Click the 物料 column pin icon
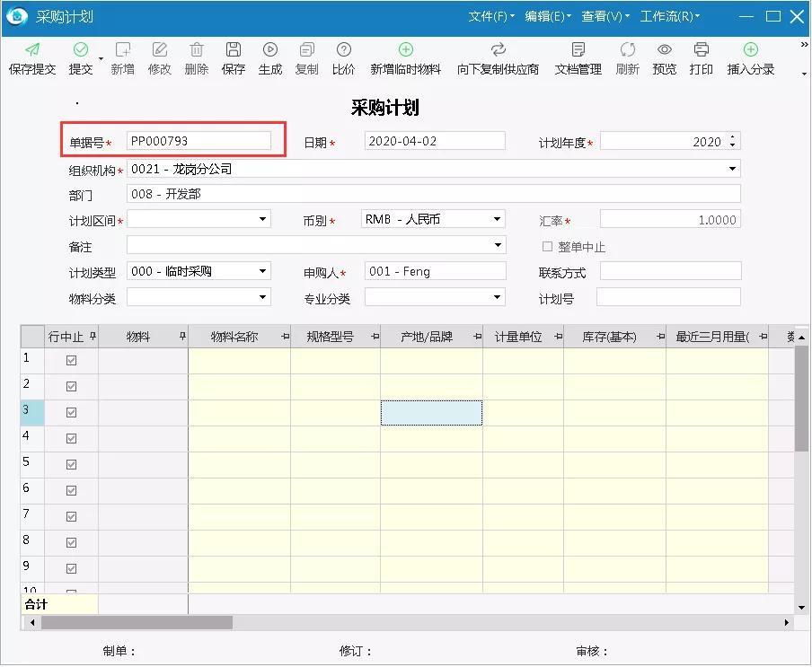This screenshot has width=812, height=667. tap(182, 336)
